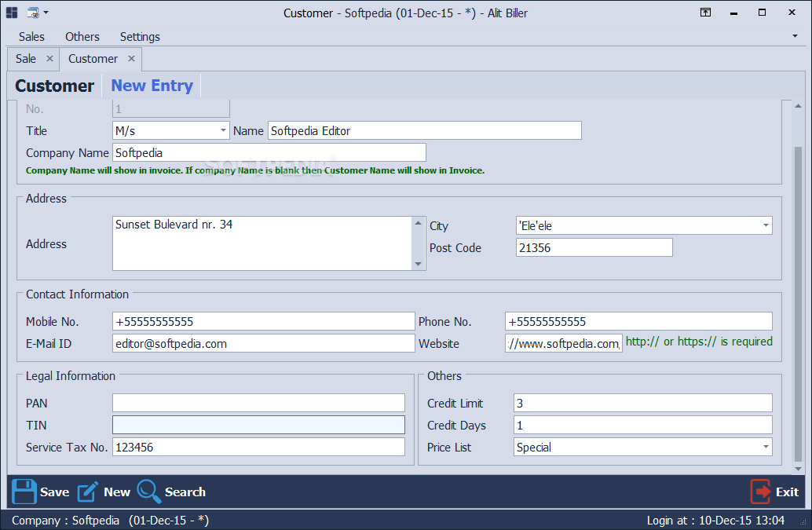The height and width of the screenshot is (530, 812).
Task: Click the New entry pencil icon
Action: [x=87, y=492]
